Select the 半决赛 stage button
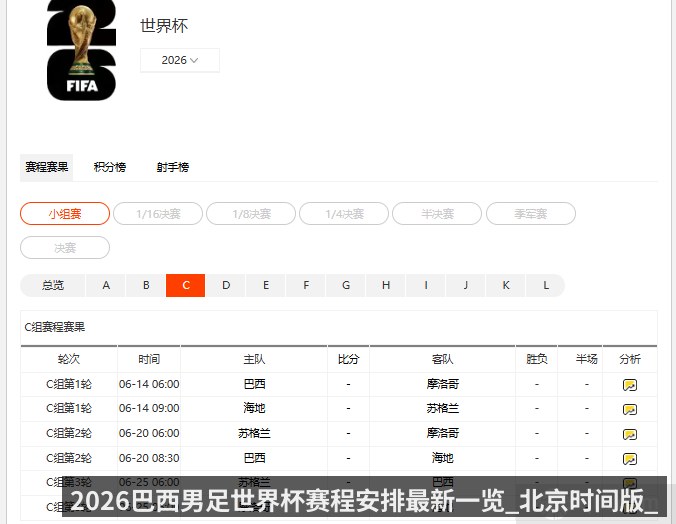The image size is (676, 524). (x=437, y=213)
